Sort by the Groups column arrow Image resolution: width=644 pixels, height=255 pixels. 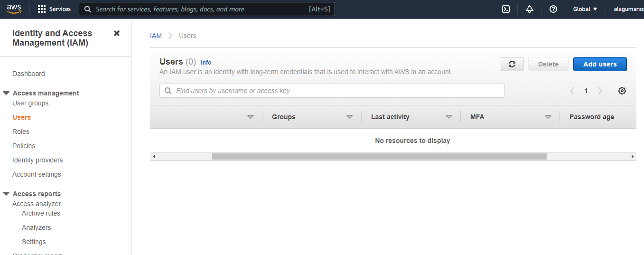(x=350, y=117)
